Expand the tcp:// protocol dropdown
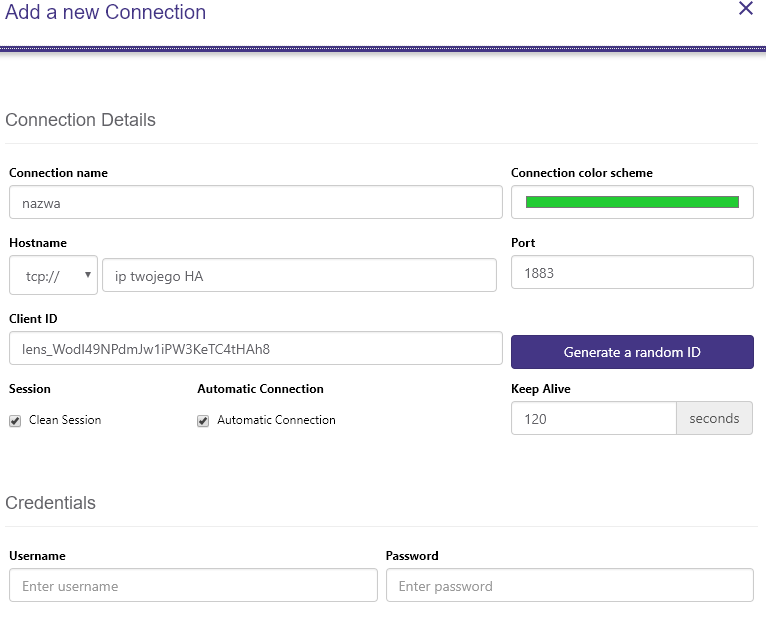The height and width of the screenshot is (622, 766). click(x=53, y=276)
